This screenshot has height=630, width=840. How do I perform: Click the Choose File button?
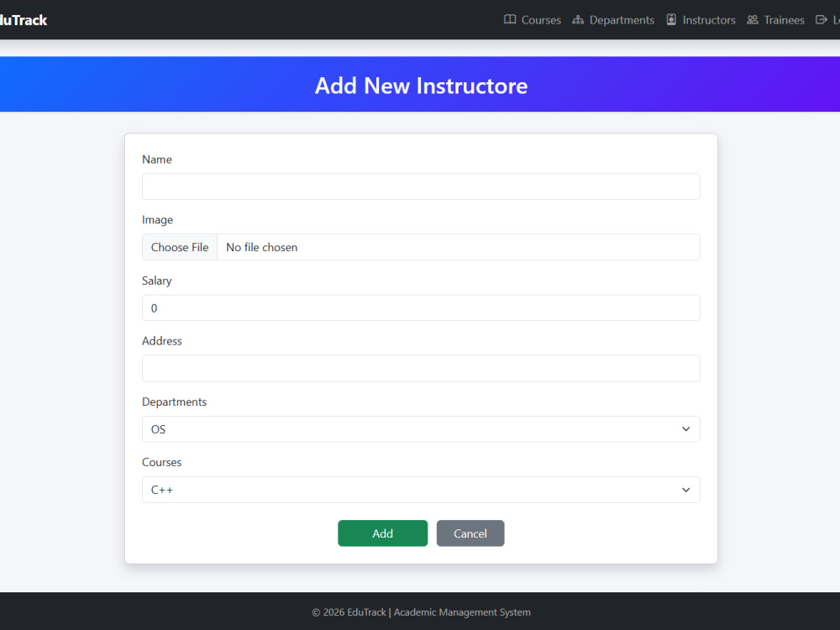click(180, 247)
